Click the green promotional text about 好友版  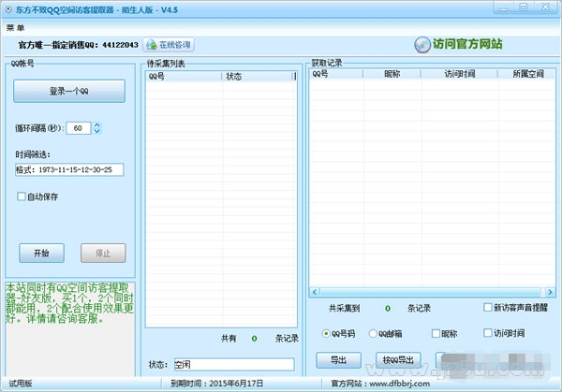pyautogui.click(x=69, y=303)
